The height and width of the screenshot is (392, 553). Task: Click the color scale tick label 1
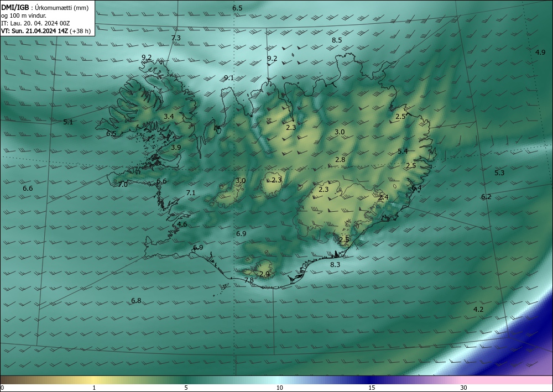coord(94,388)
